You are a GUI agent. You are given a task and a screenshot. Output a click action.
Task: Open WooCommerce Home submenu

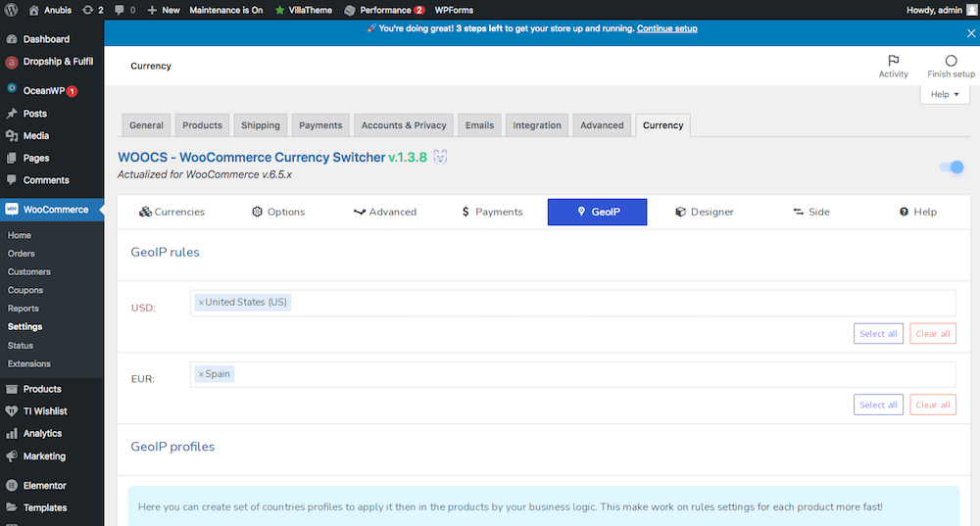pyautogui.click(x=20, y=235)
